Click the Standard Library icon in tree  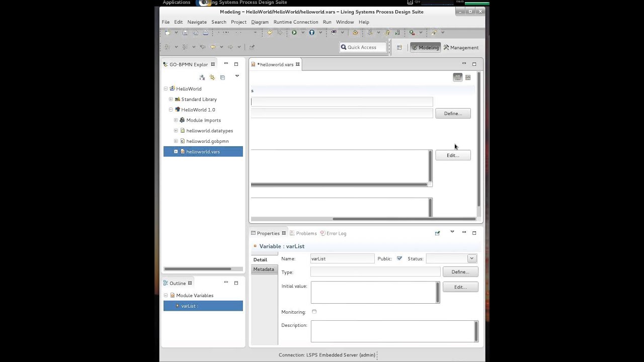177,100
